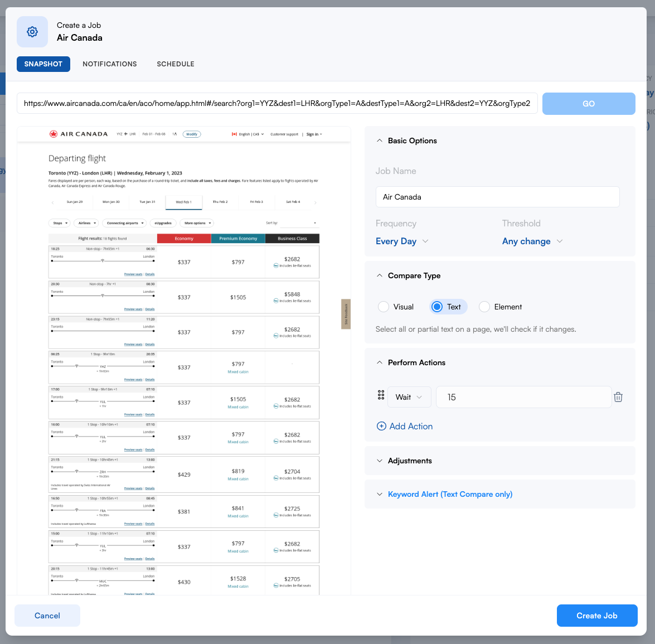Select the Mon Jan 30 date tab

coord(111,202)
